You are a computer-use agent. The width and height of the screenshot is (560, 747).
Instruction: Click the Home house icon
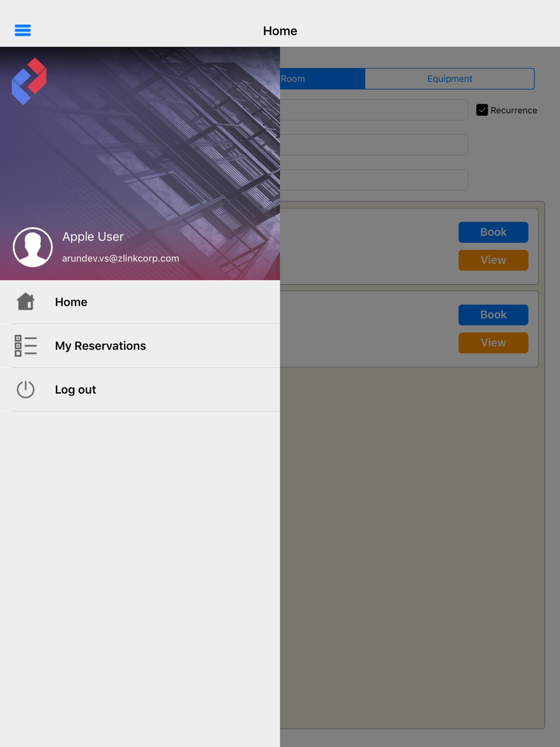[25, 302]
